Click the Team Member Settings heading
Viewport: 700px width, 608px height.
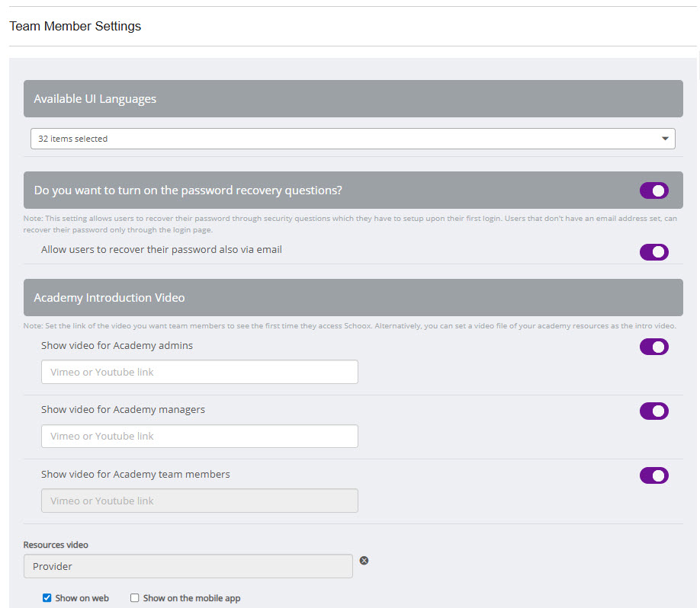tap(75, 25)
